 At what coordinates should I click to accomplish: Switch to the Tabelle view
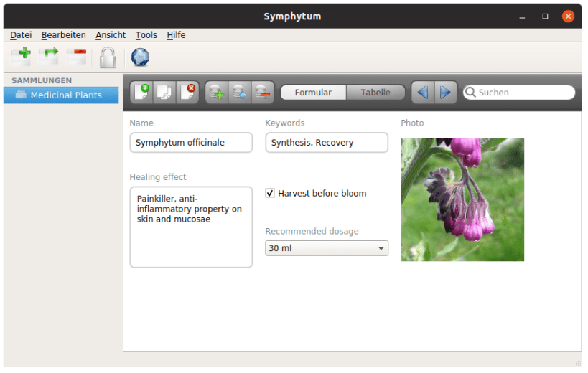[375, 93]
